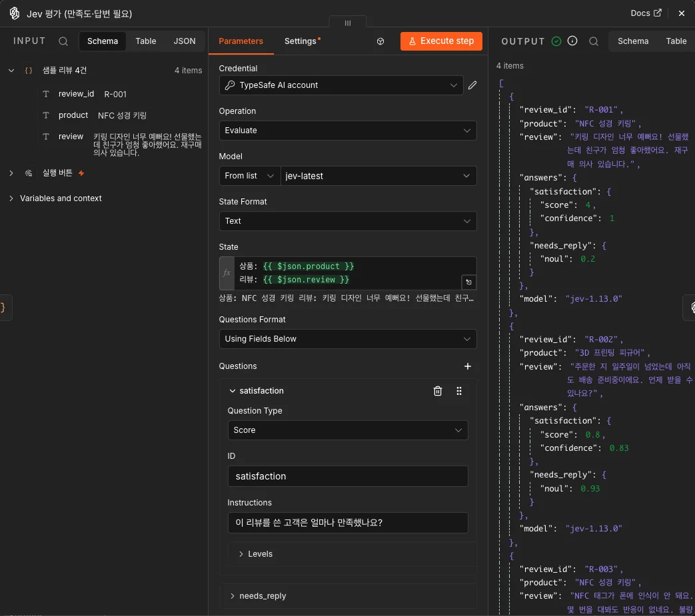Expand Variables and context

click(11, 198)
